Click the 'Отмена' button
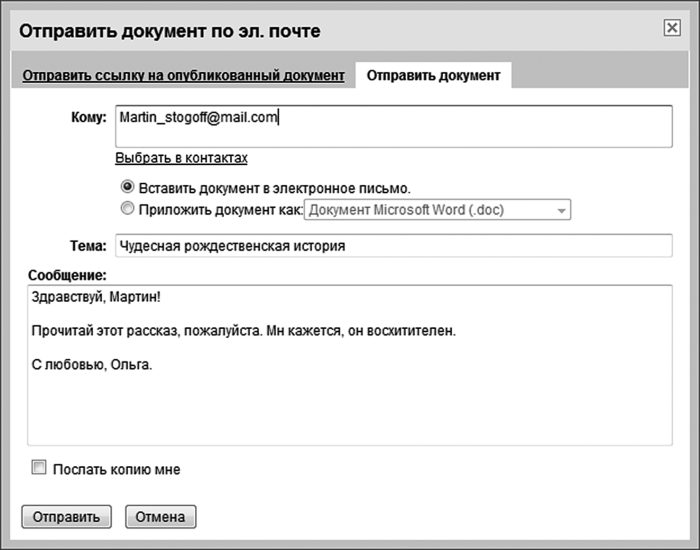 pyautogui.click(x=160, y=517)
